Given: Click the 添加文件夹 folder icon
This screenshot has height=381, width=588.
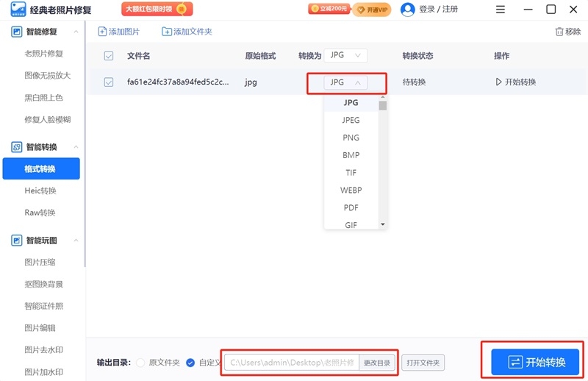Looking at the screenshot, I should [x=167, y=32].
